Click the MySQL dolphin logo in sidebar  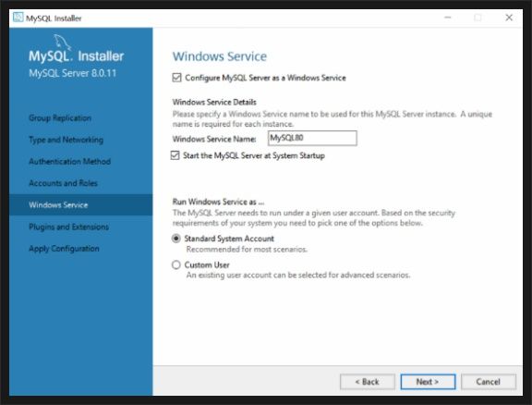click(63, 42)
